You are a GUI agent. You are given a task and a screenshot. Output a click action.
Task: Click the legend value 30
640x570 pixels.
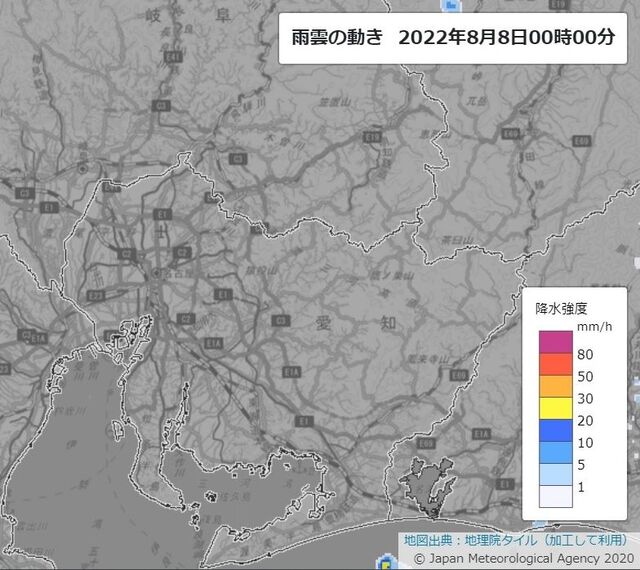pos(585,399)
